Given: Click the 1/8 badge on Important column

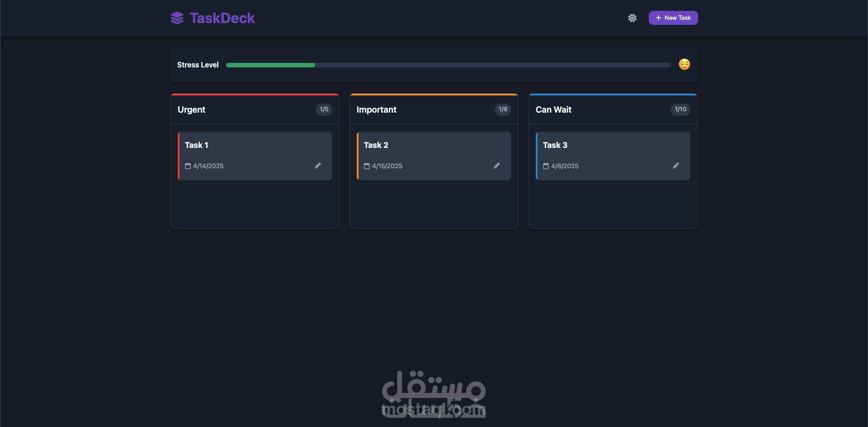Looking at the screenshot, I should point(503,109).
